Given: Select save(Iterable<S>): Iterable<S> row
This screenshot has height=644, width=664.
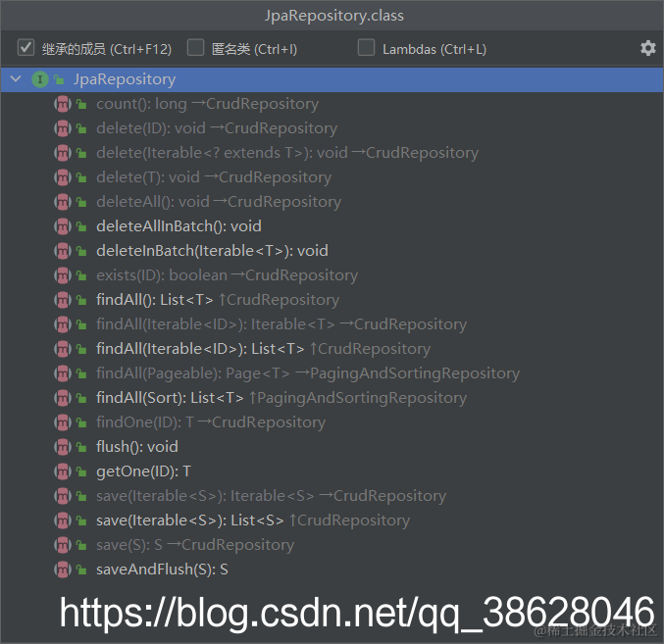Looking at the screenshot, I should [332, 496].
